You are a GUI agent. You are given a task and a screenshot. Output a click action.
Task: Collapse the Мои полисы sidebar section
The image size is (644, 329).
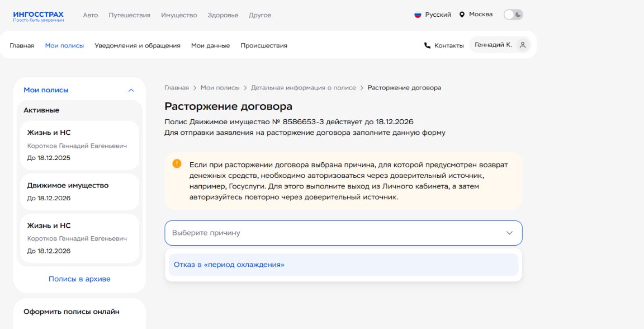[x=131, y=90]
